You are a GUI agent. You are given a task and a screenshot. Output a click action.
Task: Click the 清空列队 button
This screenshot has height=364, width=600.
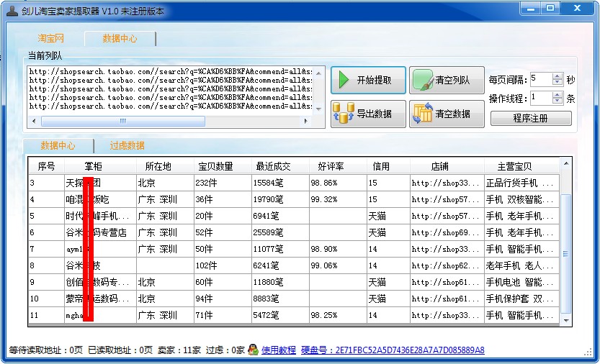click(447, 80)
